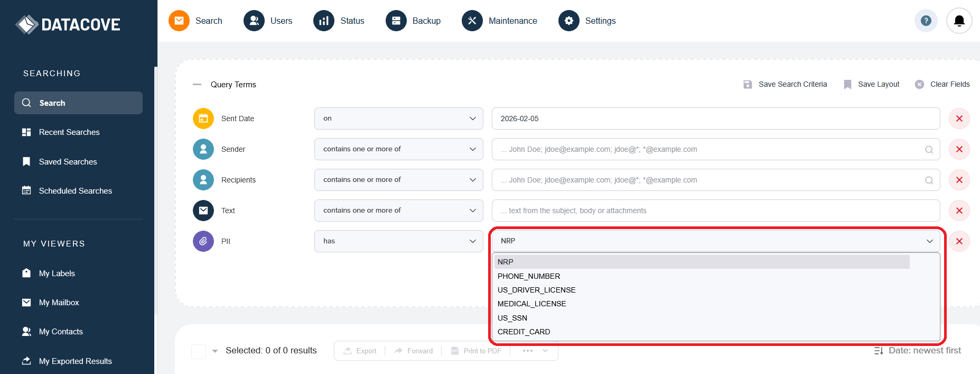Screen dimensions: 980x374
Task: Open the Sender operator dropdown
Action: tap(399, 149)
